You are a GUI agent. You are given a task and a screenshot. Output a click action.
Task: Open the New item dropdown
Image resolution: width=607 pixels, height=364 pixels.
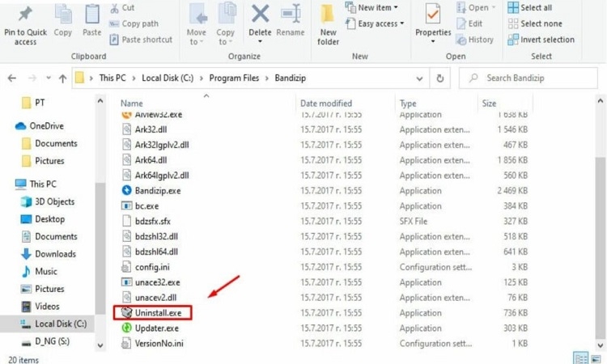coord(371,8)
